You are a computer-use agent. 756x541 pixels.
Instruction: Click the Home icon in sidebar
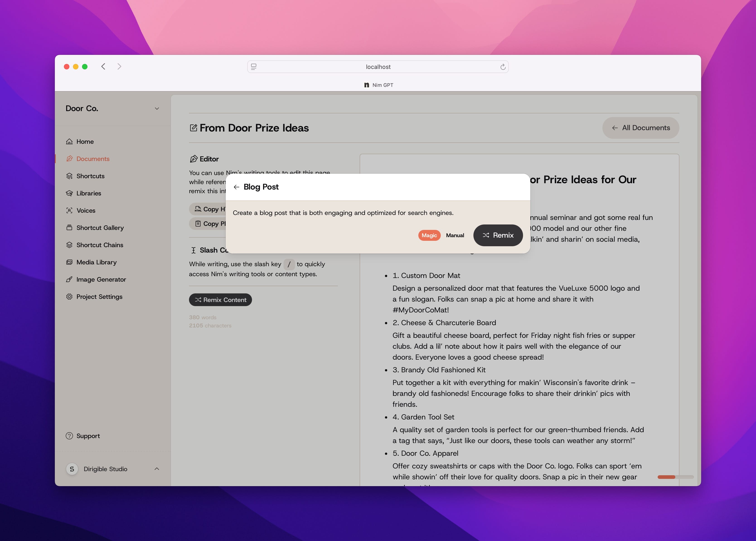click(x=69, y=141)
